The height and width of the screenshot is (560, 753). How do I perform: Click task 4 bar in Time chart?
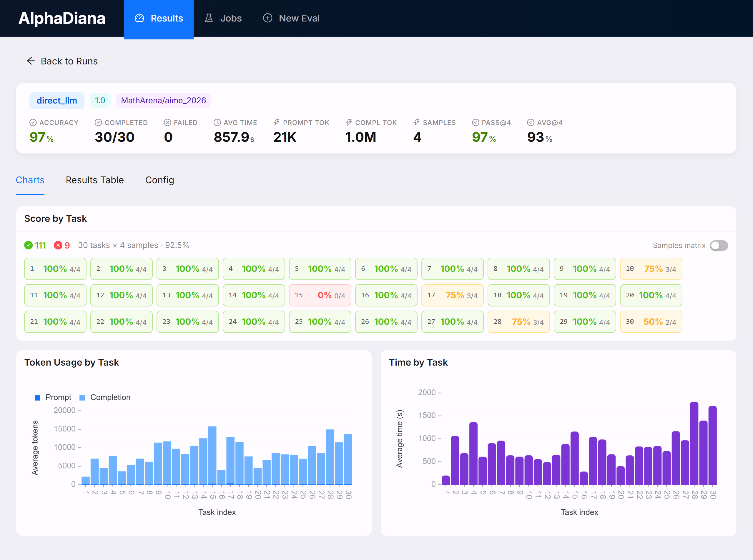473,453
